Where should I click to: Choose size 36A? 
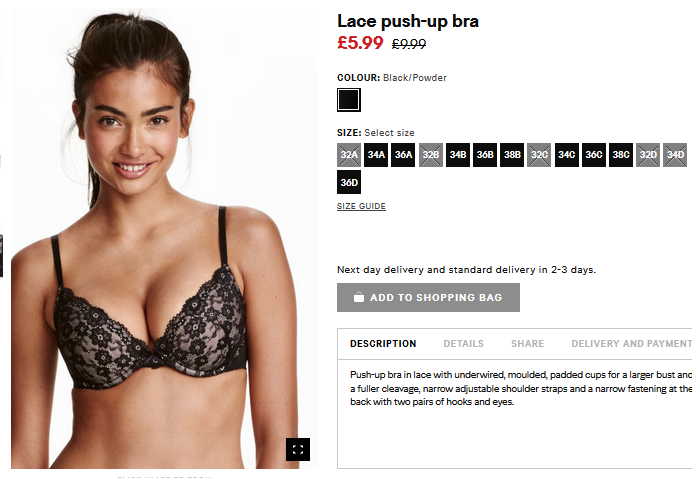[403, 155]
